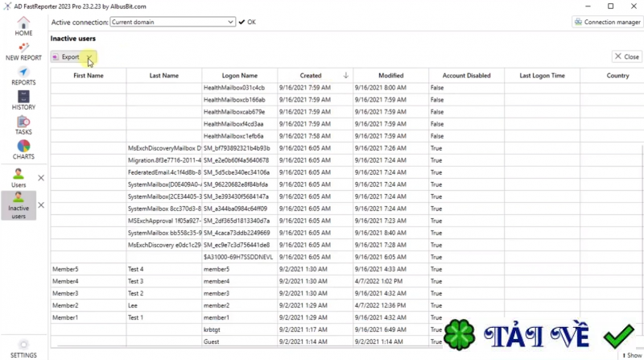Select the 4/7/2022 1:02 PM modified cell

pos(390,282)
